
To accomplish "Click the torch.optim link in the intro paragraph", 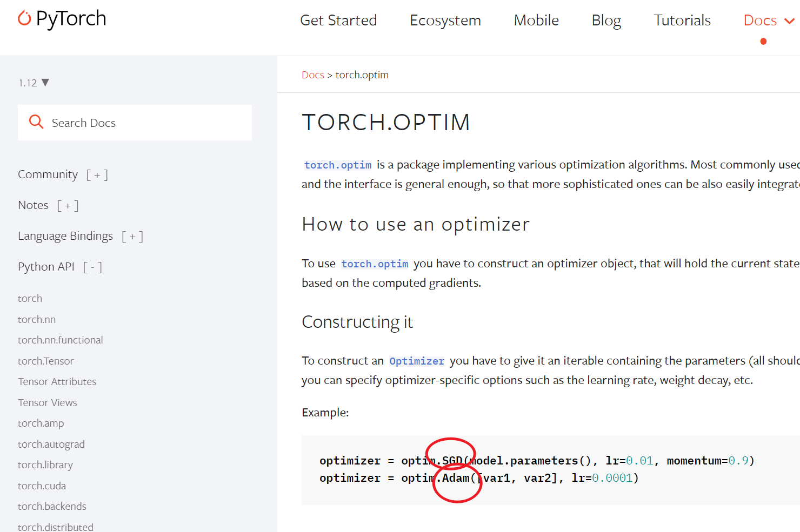I will 338,165.
